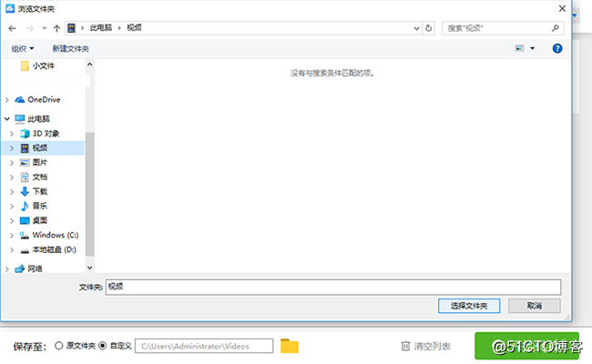
Task: Collapse the 此电脑 node
Action: (x=6, y=119)
